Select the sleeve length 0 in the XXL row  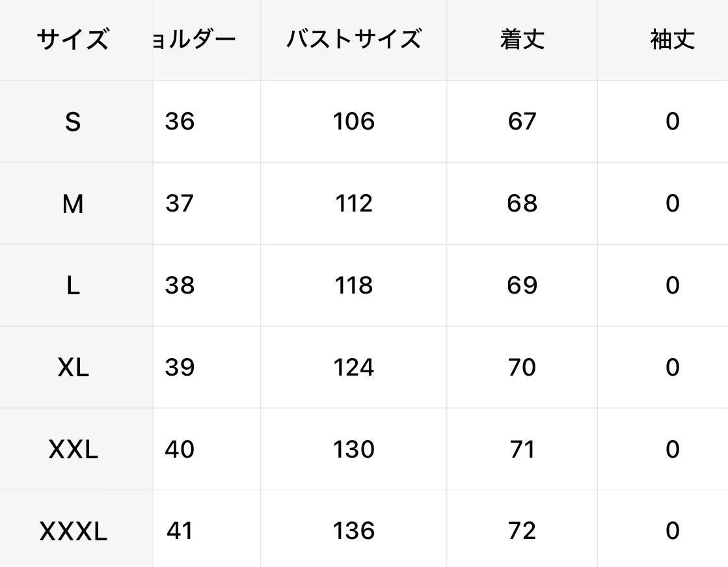coord(672,450)
